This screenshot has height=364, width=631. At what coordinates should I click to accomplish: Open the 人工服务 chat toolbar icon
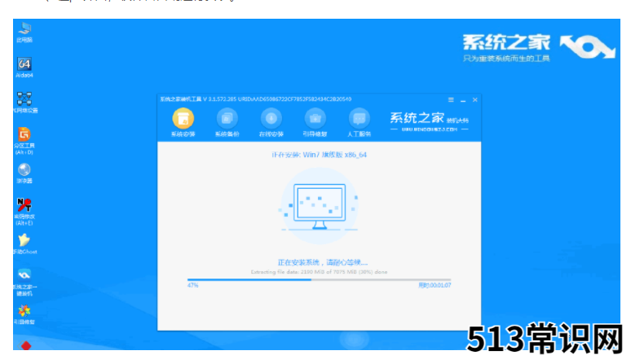[x=359, y=123]
